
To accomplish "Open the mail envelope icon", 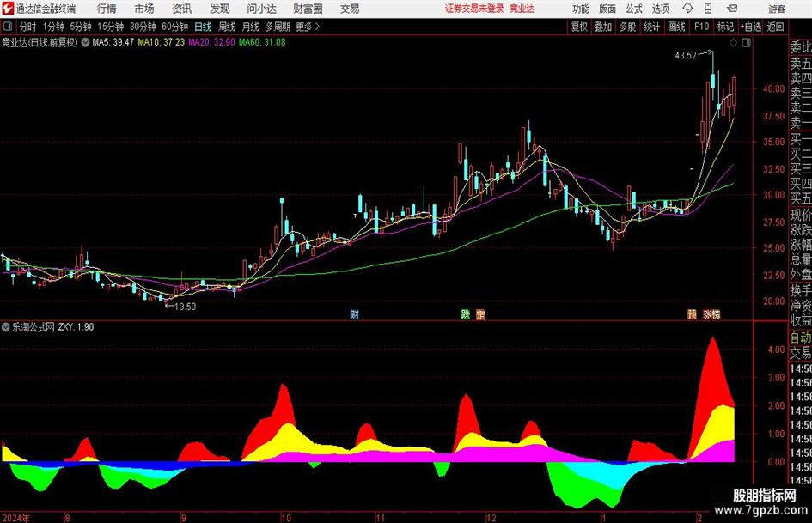I will point(732,9).
